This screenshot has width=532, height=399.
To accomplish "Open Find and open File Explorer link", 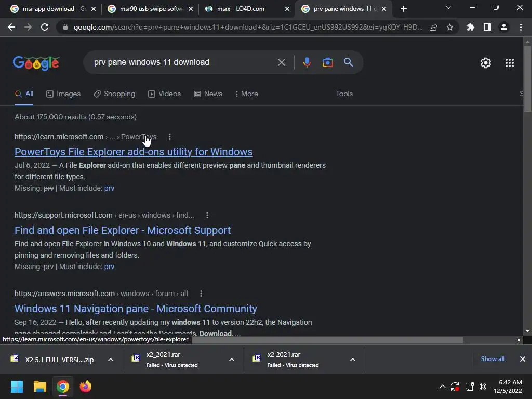I will tap(123, 230).
